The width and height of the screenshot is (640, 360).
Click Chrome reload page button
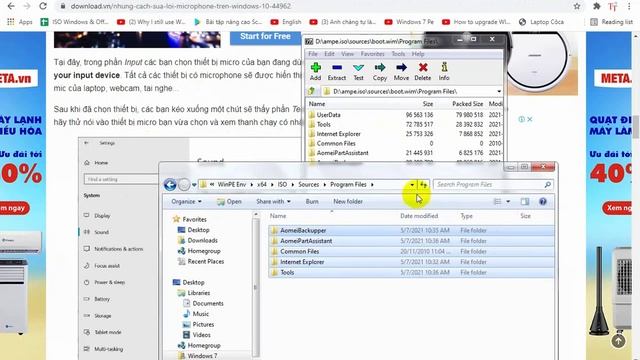point(43,6)
